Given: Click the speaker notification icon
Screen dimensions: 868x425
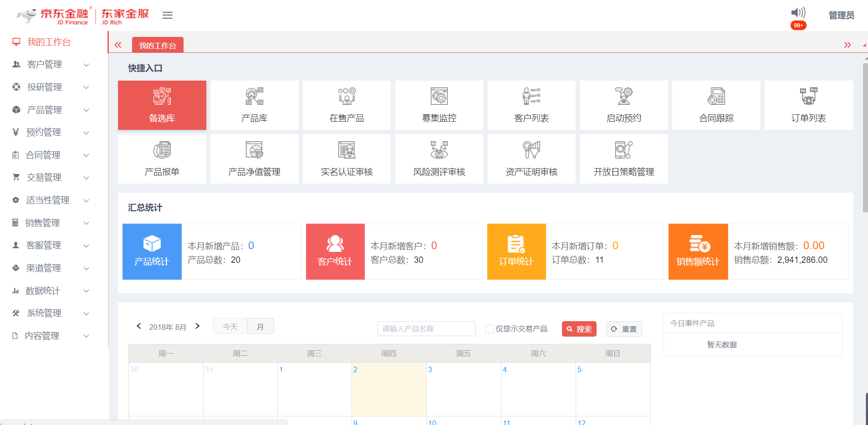Looking at the screenshot, I should coord(798,13).
